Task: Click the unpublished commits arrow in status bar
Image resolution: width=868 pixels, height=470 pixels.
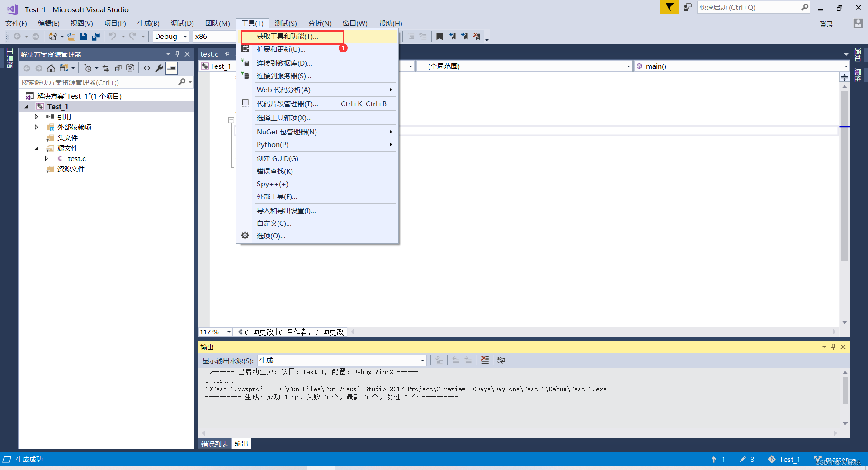Action: [714, 459]
